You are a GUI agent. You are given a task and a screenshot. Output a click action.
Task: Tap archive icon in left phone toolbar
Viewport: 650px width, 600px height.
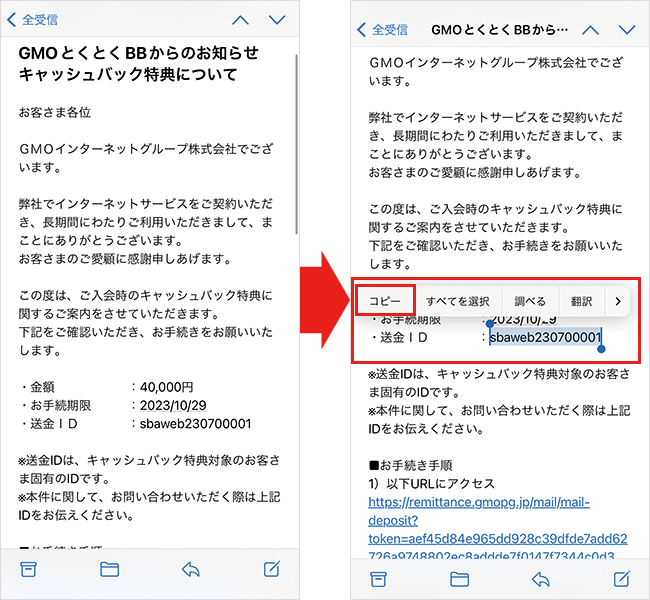30,569
